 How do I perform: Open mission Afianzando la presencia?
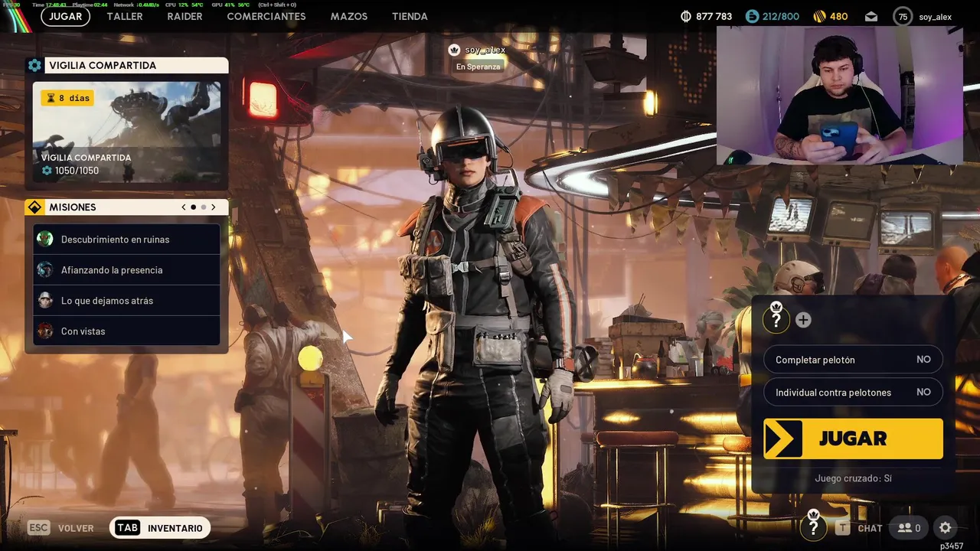127,270
